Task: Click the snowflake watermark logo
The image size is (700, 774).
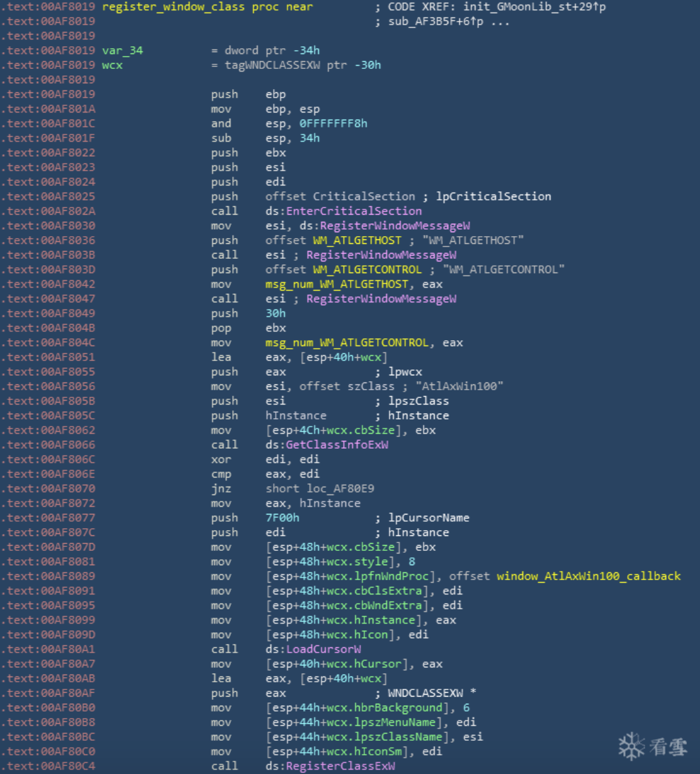Action: click(631, 747)
